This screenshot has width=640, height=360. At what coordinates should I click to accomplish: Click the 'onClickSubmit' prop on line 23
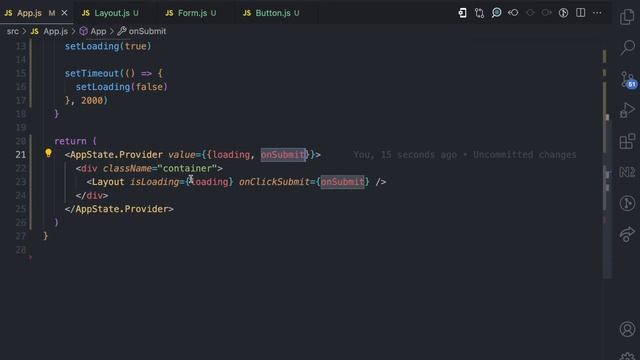pyautogui.click(x=274, y=182)
